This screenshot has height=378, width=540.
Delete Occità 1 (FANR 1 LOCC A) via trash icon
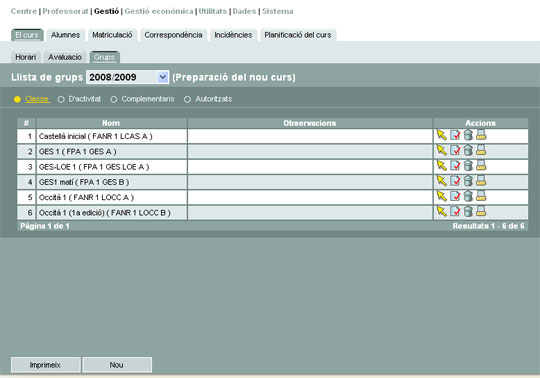pos(468,196)
